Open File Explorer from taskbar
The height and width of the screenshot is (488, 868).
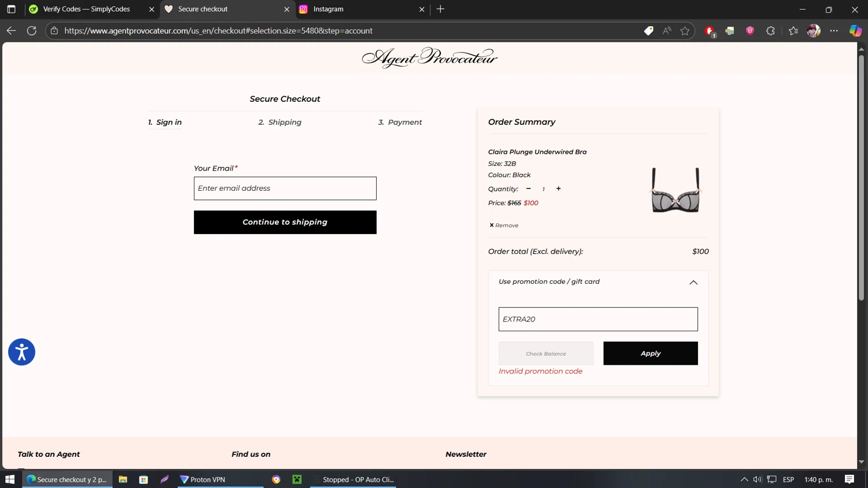coord(123,479)
